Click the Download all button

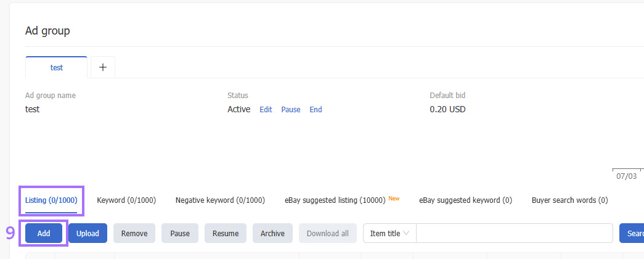click(328, 233)
